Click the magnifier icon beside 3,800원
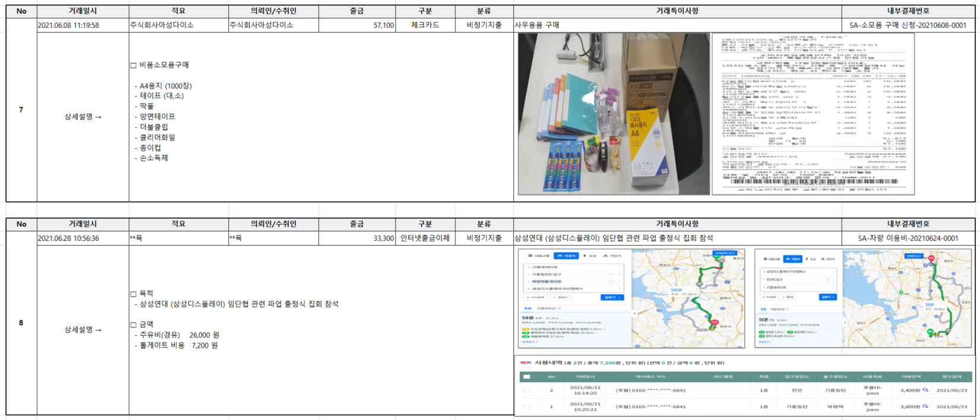 pos(925,406)
